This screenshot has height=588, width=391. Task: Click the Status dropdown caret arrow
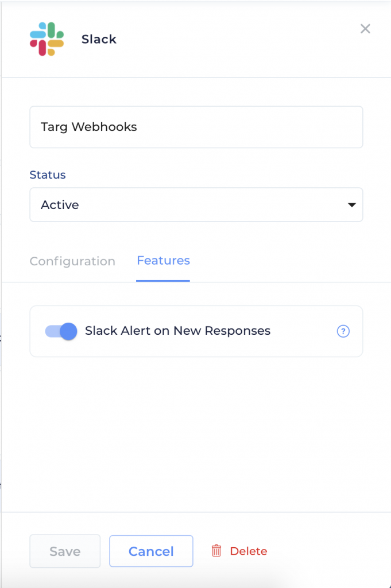pyautogui.click(x=351, y=205)
